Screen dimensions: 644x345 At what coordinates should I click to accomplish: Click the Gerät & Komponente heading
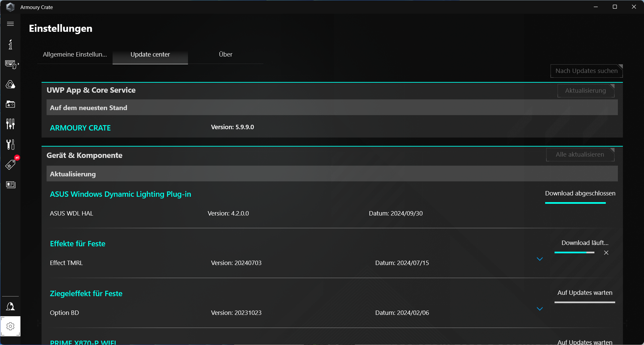tap(84, 155)
